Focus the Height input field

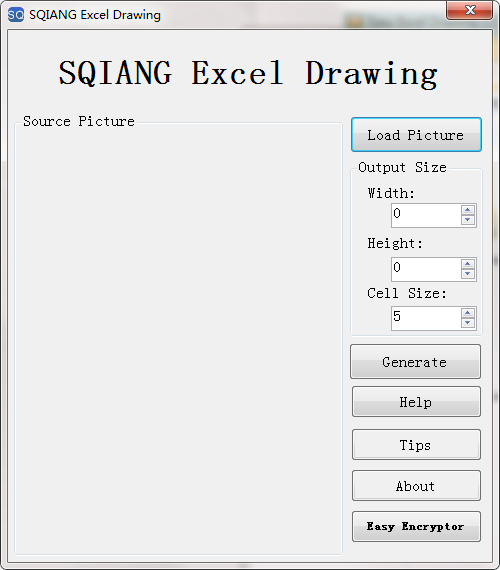(426, 269)
